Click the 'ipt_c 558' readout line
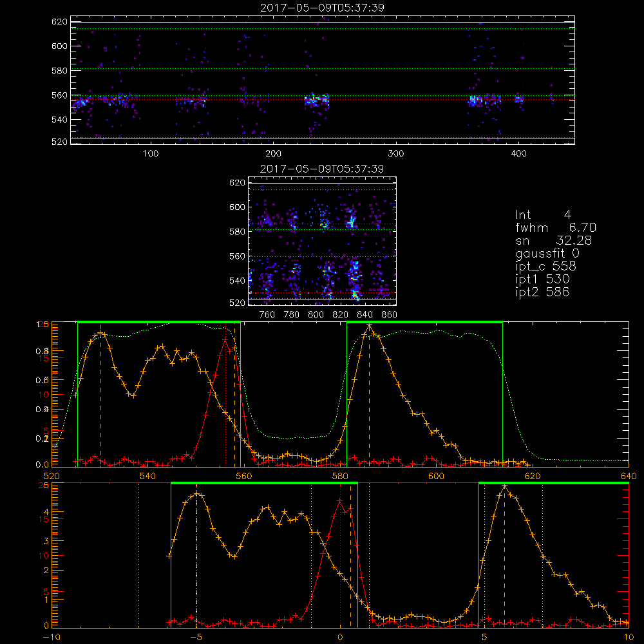Viewport: 644px width, 644px height. click(546, 267)
